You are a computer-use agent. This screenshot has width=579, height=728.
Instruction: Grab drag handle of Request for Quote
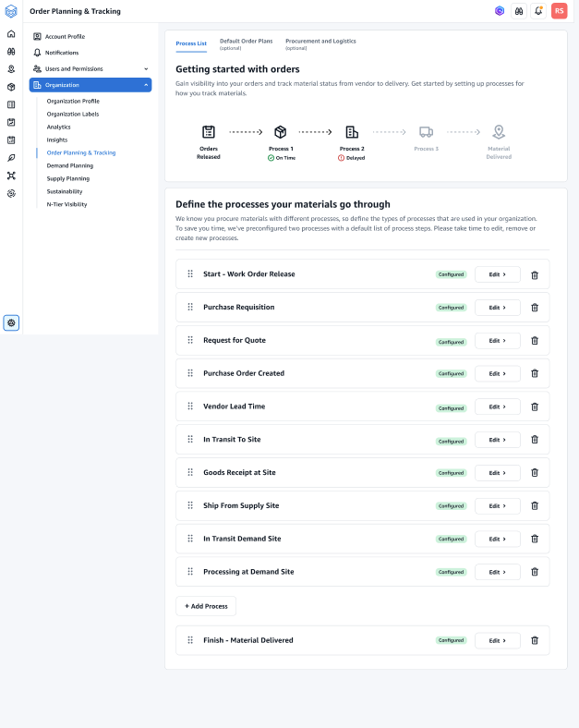(190, 340)
